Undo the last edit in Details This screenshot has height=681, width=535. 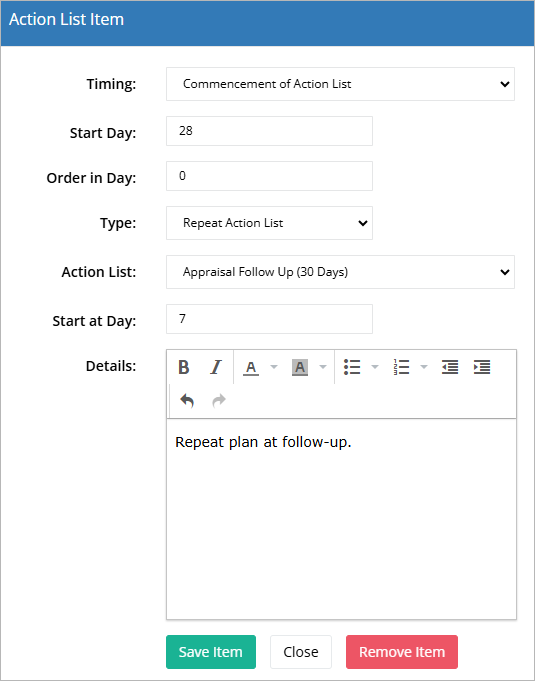pyautogui.click(x=187, y=400)
